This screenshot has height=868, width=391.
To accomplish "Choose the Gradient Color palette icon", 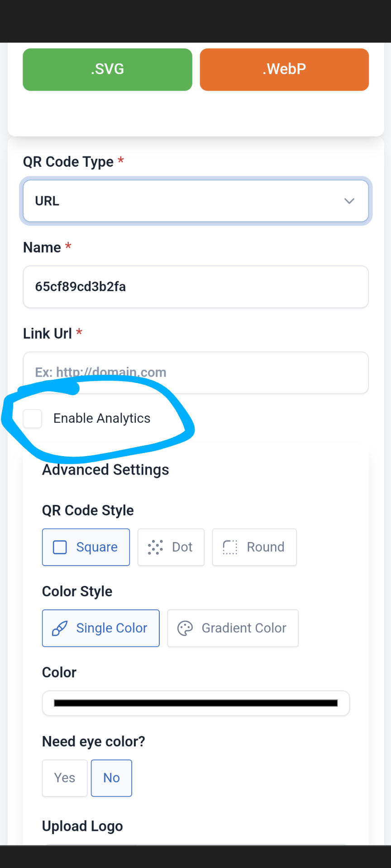I will pyautogui.click(x=185, y=628).
